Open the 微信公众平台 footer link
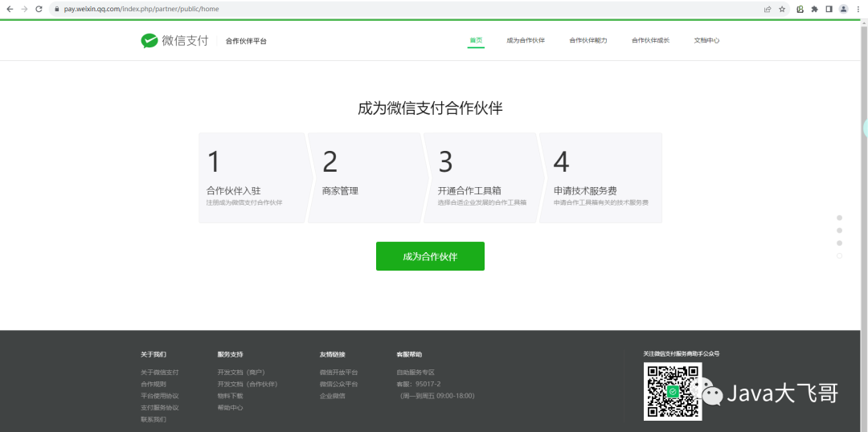 pos(339,384)
